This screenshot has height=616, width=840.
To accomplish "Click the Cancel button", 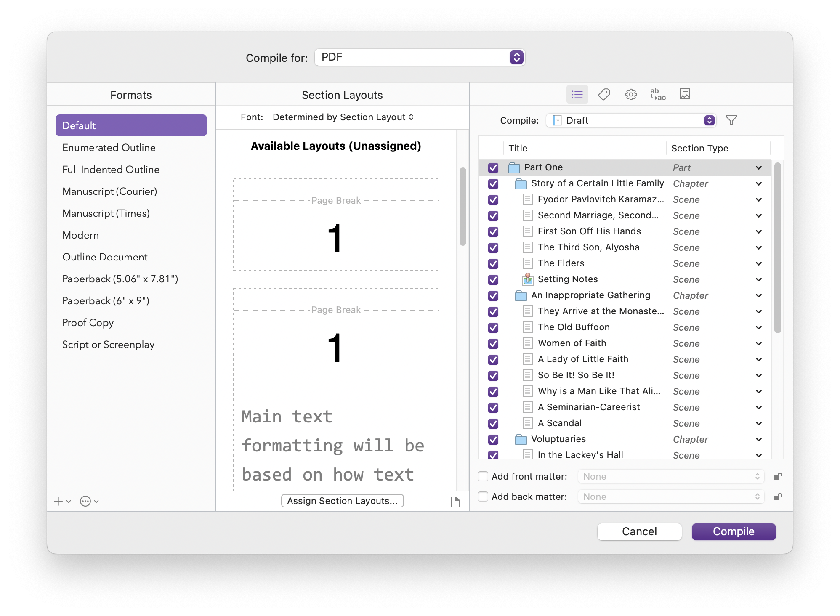I will coord(639,532).
